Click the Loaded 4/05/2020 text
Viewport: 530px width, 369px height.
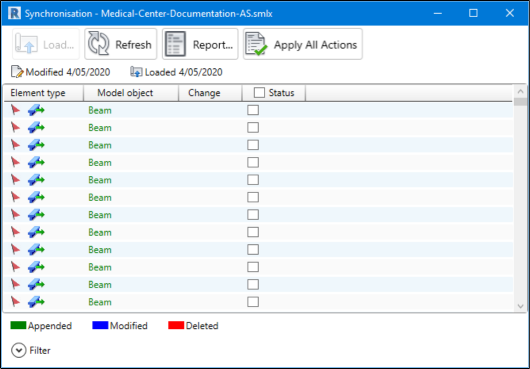click(x=184, y=72)
